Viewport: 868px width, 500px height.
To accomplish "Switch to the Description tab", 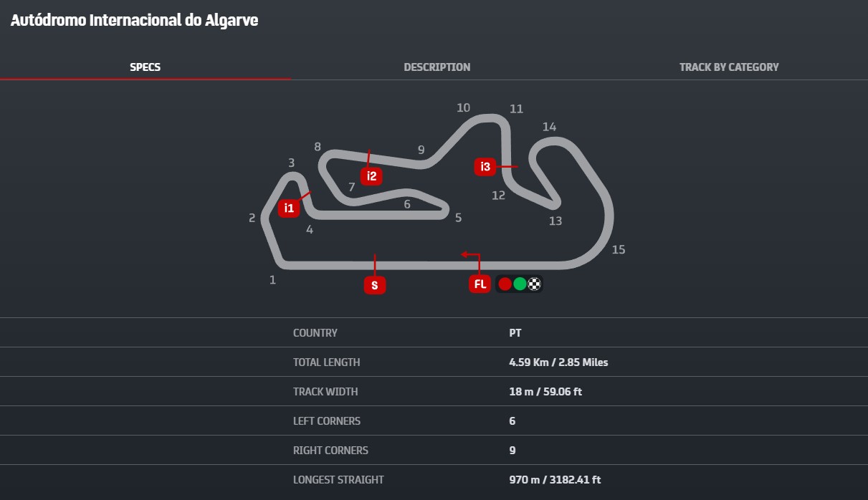I will pyautogui.click(x=437, y=67).
